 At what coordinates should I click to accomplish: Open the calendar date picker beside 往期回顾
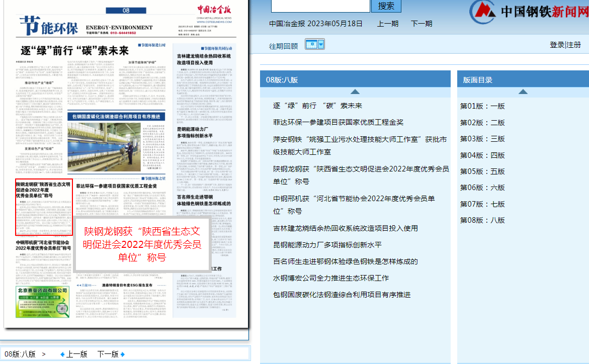click(x=311, y=44)
